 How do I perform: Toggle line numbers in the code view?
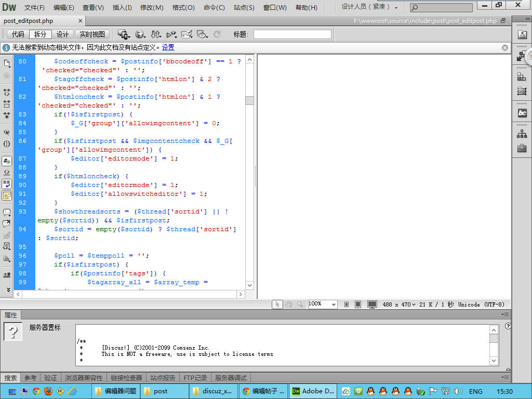point(7,161)
